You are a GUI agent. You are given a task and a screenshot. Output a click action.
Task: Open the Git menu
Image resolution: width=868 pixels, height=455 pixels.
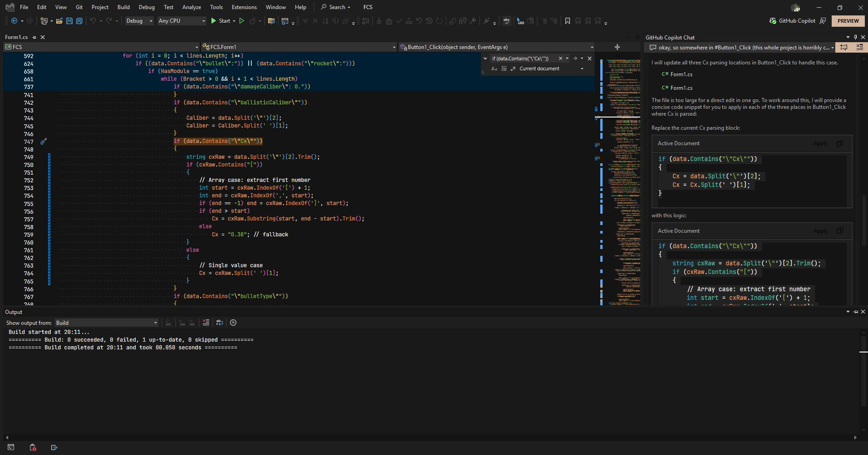point(79,7)
